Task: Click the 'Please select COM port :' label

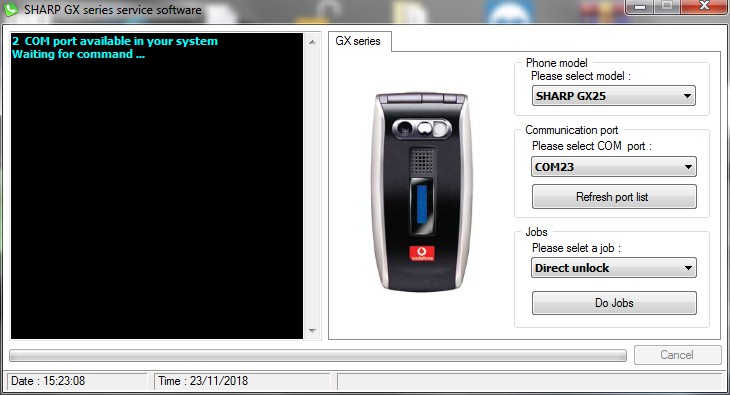Action: [x=592, y=146]
